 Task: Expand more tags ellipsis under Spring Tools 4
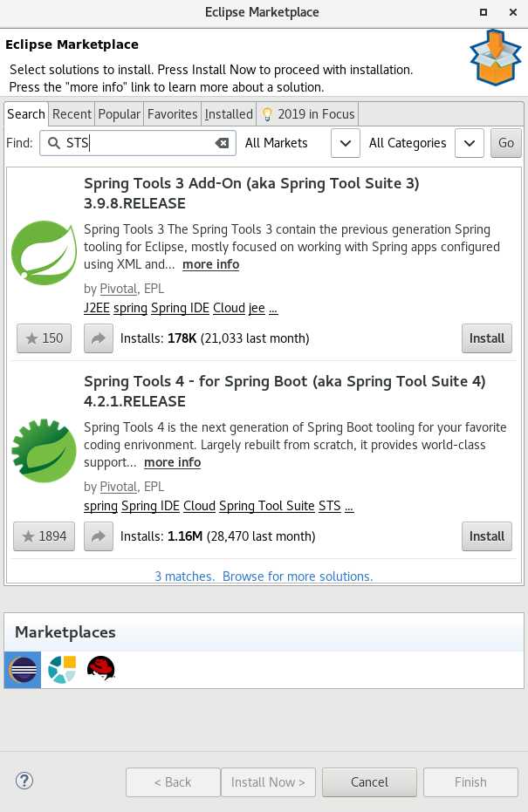pos(349,507)
